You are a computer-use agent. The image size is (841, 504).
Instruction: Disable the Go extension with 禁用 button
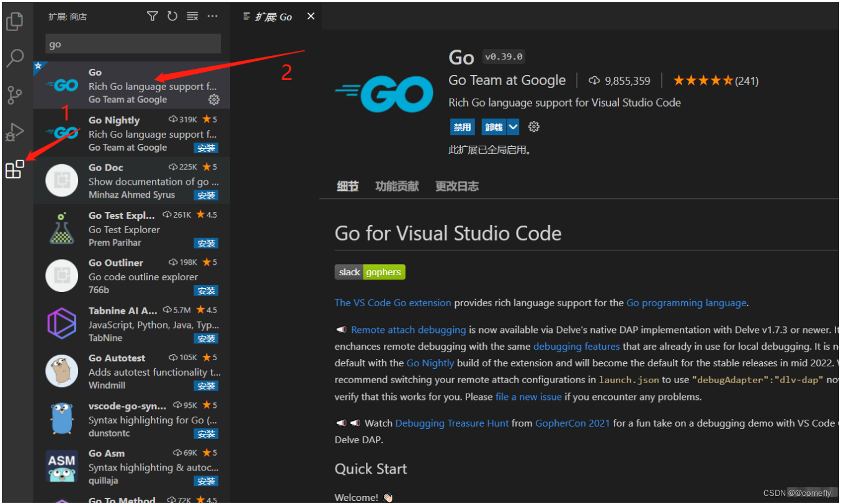pos(462,126)
